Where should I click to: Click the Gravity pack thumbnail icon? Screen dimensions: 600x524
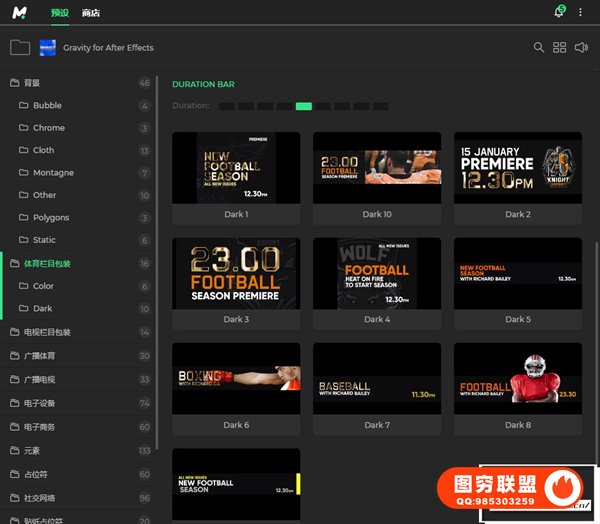coord(47,47)
